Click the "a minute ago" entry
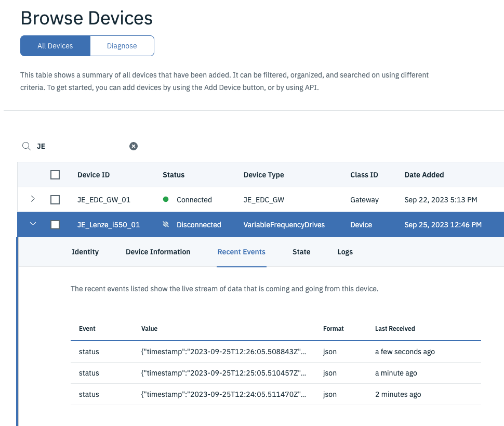Viewport: 504px width, 426px height. (396, 373)
